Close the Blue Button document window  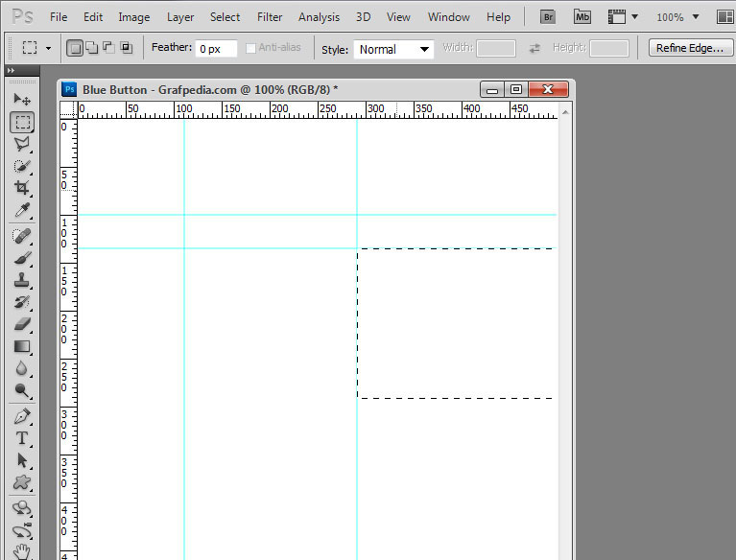coord(548,89)
